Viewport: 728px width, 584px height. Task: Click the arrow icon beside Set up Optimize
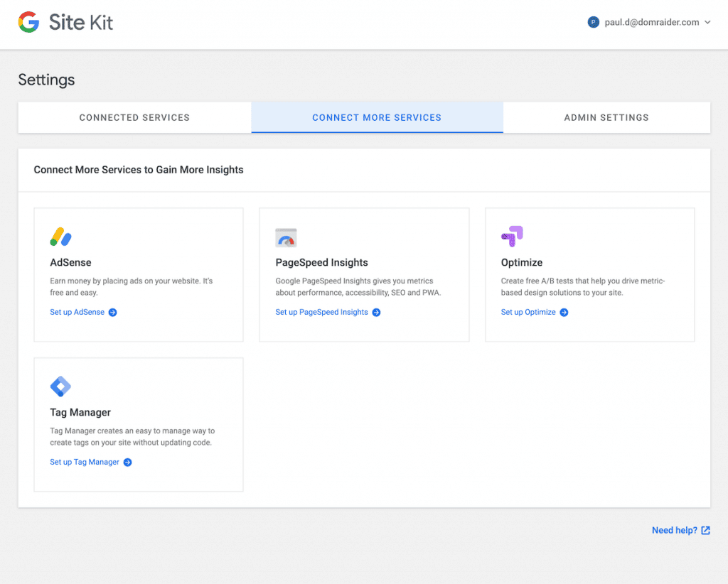click(x=564, y=313)
